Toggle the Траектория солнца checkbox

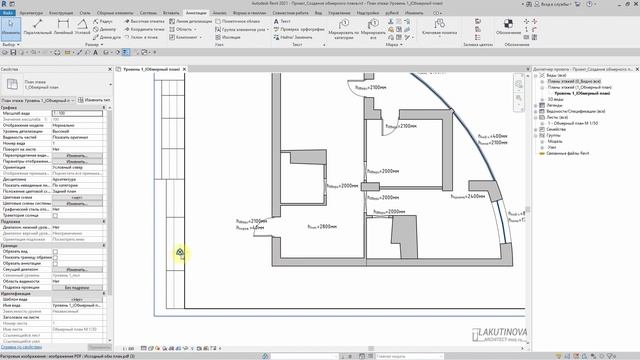pos(55,216)
